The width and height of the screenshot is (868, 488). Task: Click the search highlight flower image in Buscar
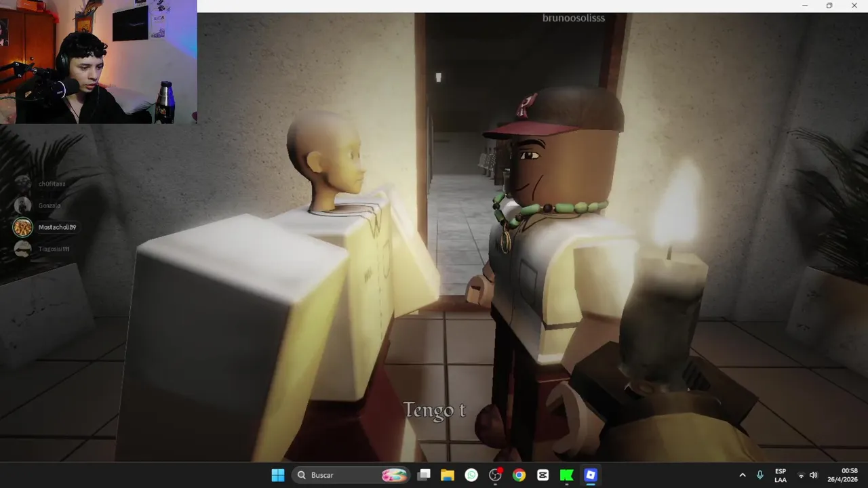[394, 475]
